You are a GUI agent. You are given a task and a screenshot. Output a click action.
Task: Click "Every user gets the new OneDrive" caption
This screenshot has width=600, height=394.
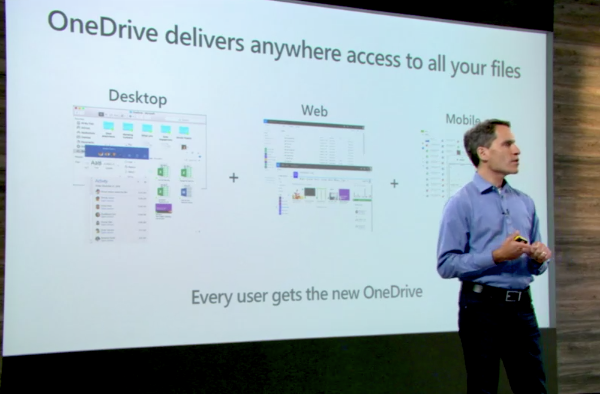tap(307, 295)
